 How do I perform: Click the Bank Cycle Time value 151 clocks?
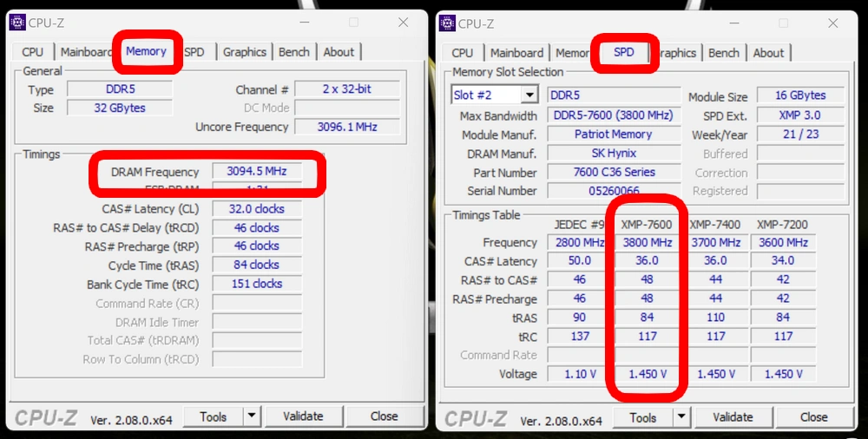click(x=257, y=284)
